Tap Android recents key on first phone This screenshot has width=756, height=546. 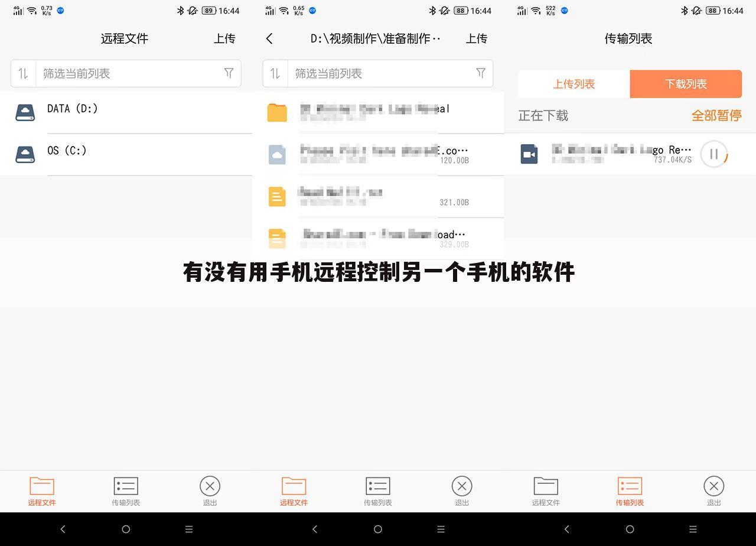[x=189, y=529]
